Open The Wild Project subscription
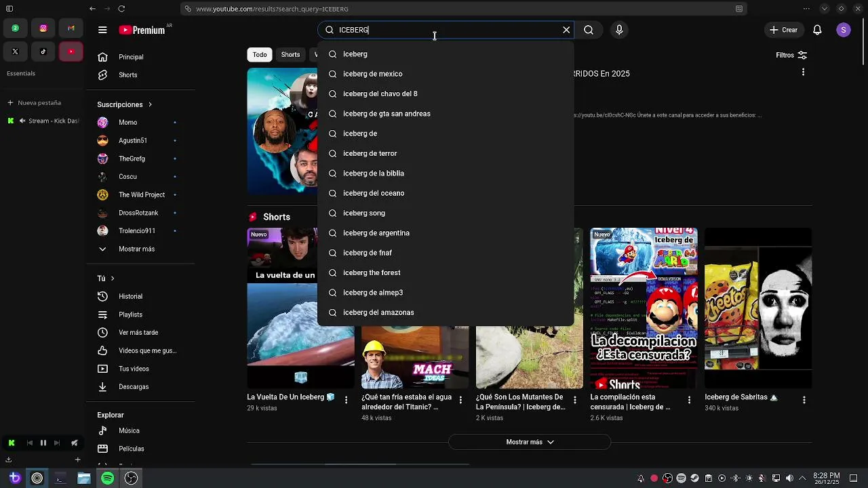 140,195
